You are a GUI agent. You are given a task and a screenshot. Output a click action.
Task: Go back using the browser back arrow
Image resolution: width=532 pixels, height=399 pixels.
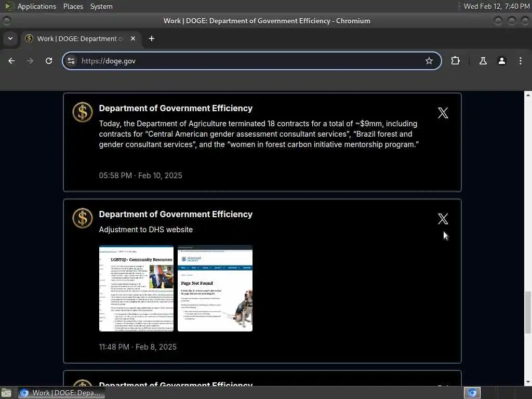(x=11, y=61)
